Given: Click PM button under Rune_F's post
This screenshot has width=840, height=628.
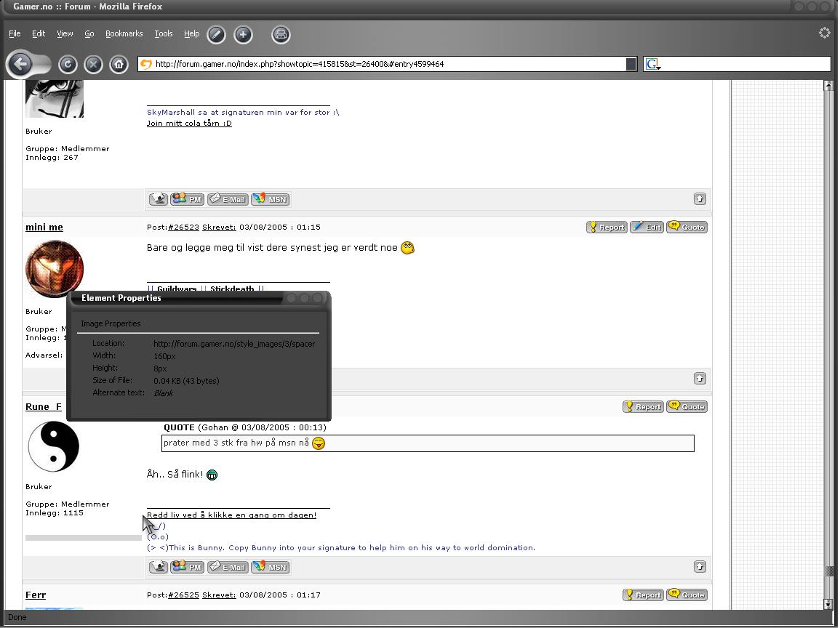Looking at the screenshot, I should click(x=188, y=567).
